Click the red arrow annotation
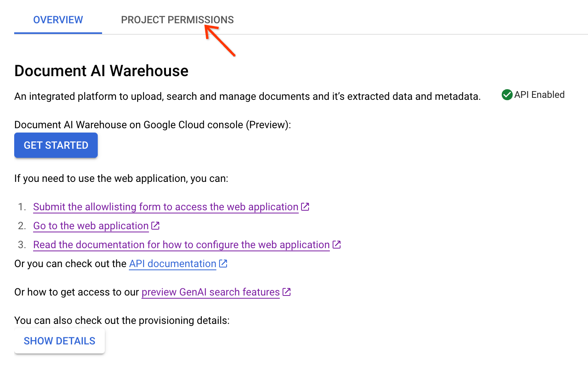The height and width of the screenshot is (374, 588). coord(221,41)
